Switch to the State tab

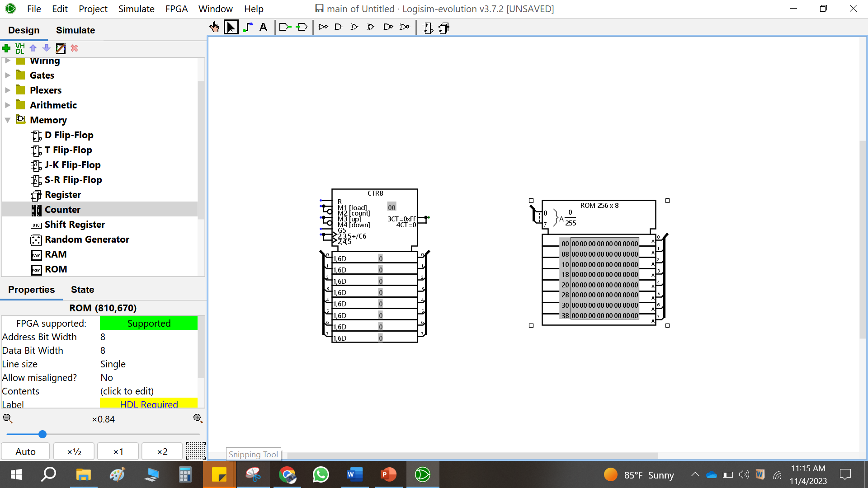pos(82,290)
